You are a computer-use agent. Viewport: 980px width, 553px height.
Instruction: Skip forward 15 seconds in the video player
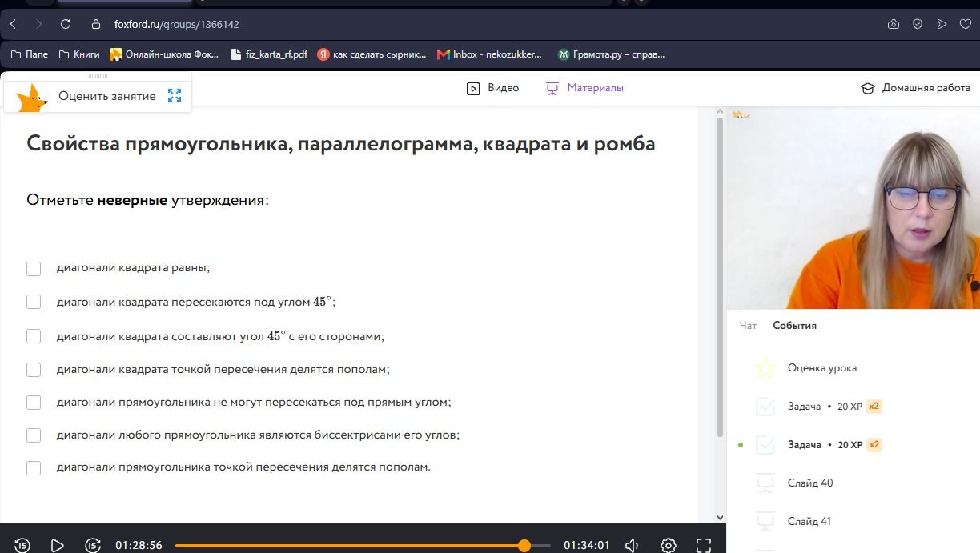[x=93, y=546]
